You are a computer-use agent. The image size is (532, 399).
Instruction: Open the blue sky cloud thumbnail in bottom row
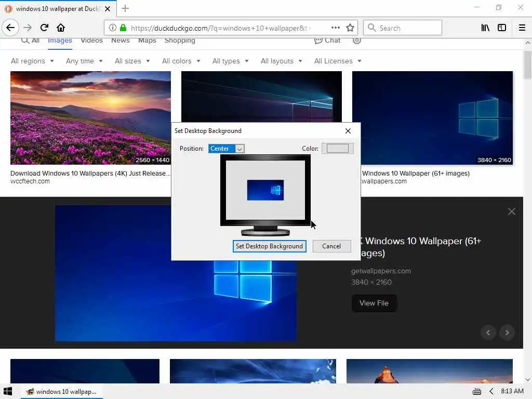[x=253, y=371]
